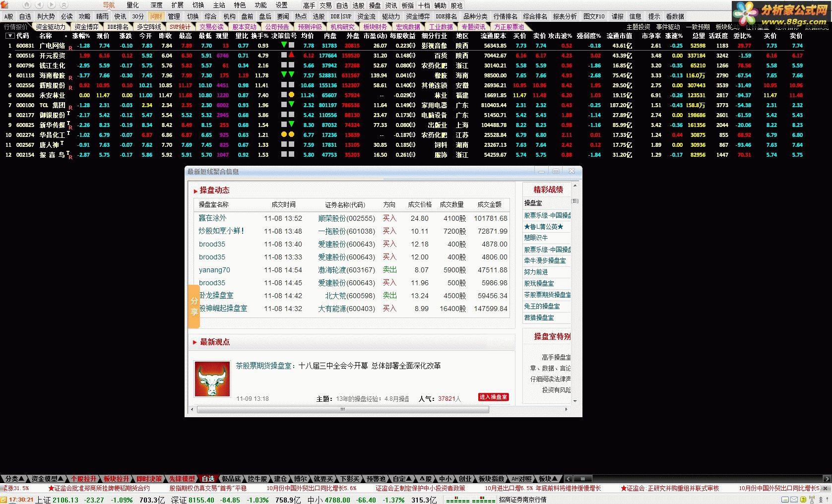
Task: Open 图文F10 toolbar item
Action: (x=594, y=16)
